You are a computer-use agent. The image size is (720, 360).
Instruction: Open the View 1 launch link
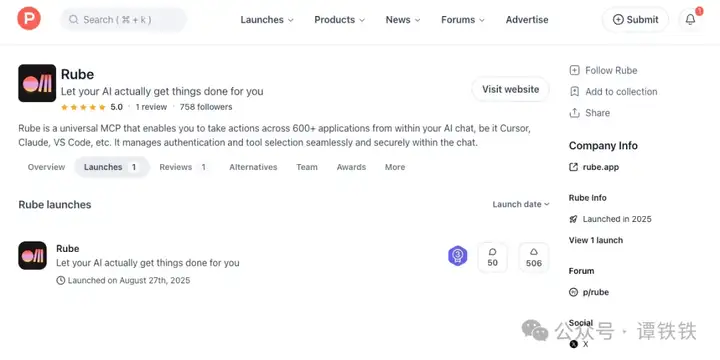tap(596, 240)
